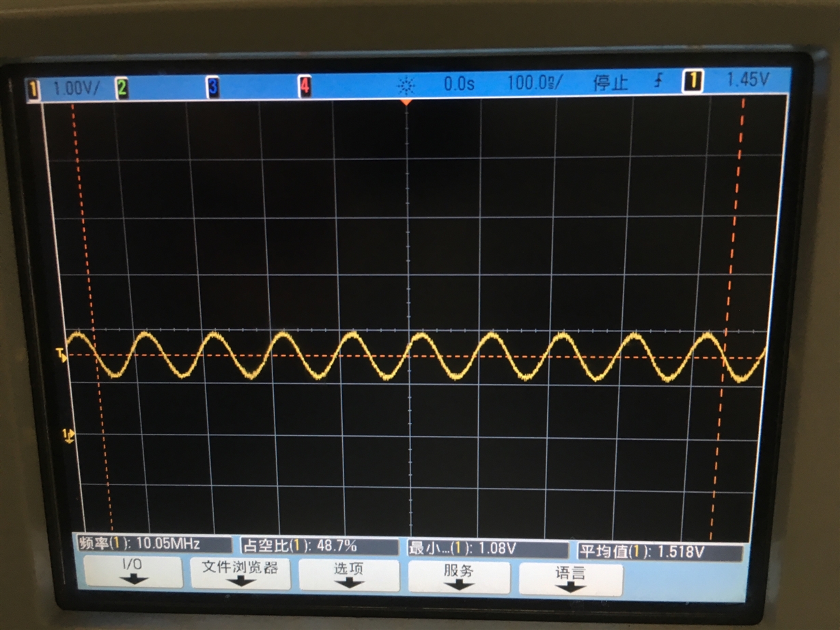
Task: Click the 0.0s time delay readout
Action: [x=459, y=84]
